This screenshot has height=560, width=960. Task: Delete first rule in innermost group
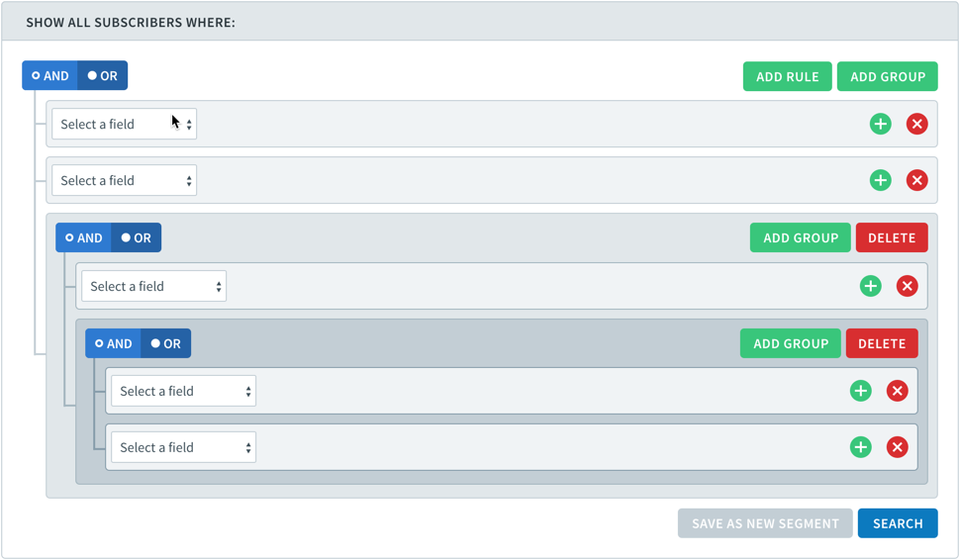point(897,391)
